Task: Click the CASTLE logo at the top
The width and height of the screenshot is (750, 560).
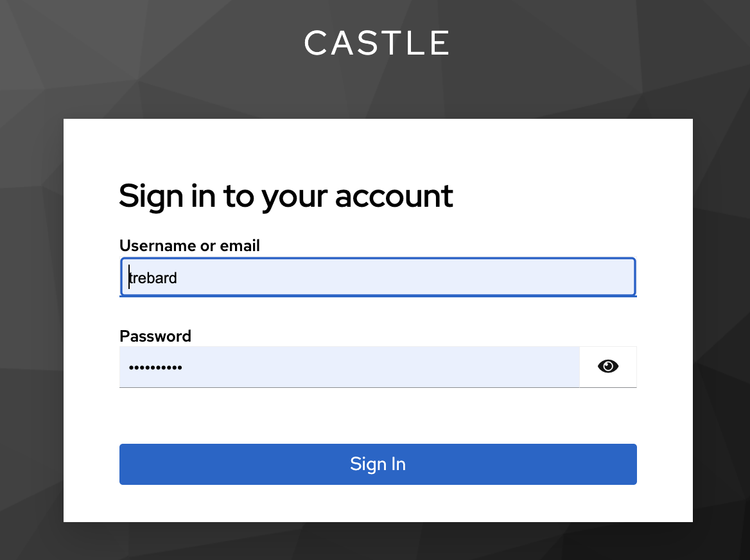Action: [376, 43]
